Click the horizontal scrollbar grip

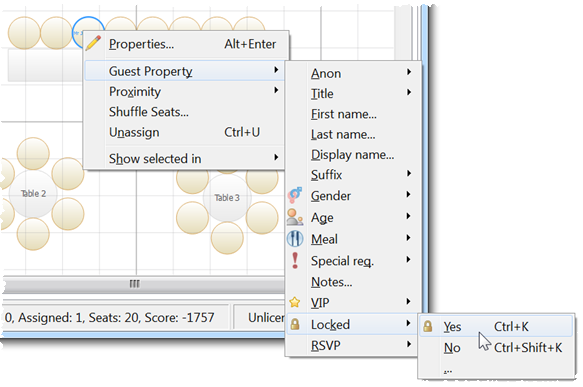point(135,284)
